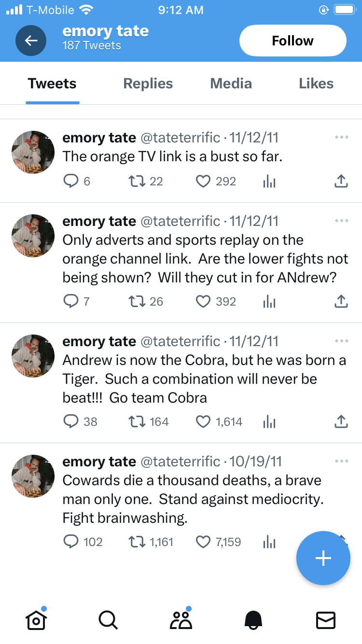Viewport: 362px width, 644px height.
Task: Share the "orange TV link" tweet
Action: (x=341, y=182)
